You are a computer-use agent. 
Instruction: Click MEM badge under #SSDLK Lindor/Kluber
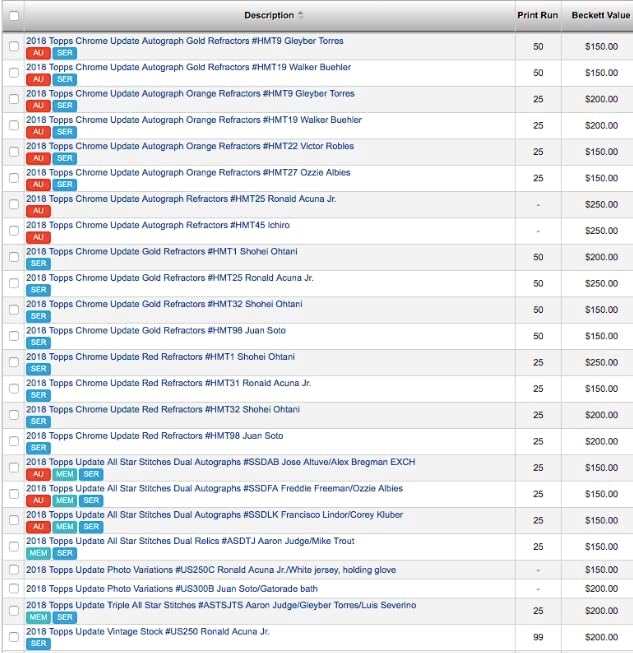pyautogui.click(x=65, y=527)
